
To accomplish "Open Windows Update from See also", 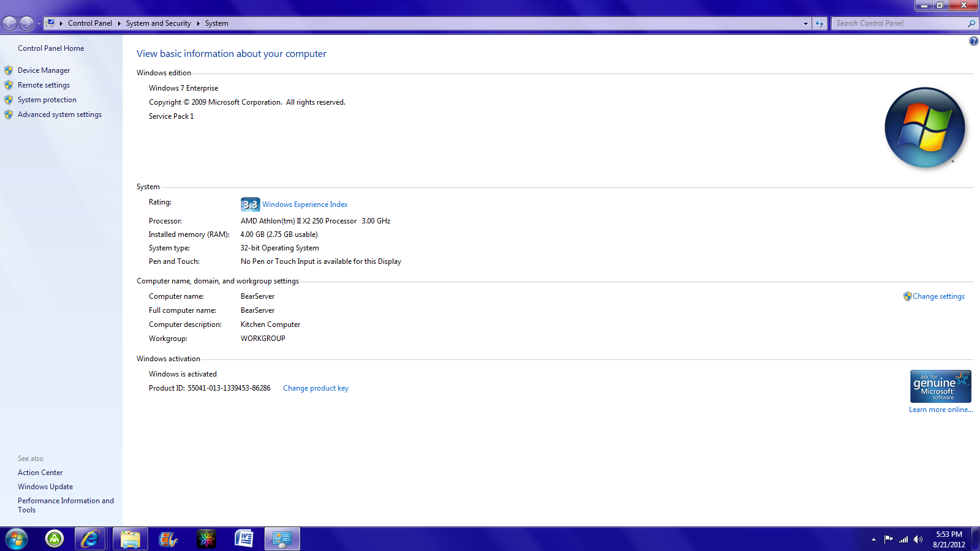I will tap(45, 487).
